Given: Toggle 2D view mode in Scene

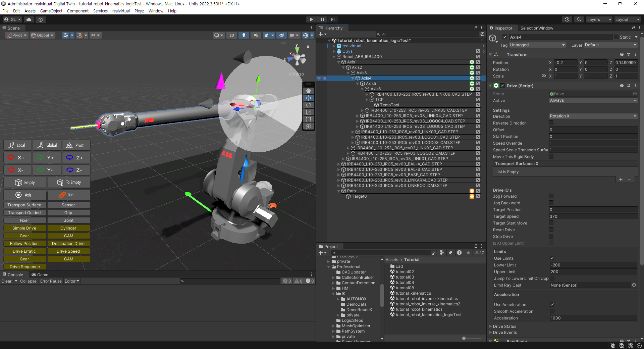Looking at the screenshot, I should pyautogui.click(x=231, y=35).
